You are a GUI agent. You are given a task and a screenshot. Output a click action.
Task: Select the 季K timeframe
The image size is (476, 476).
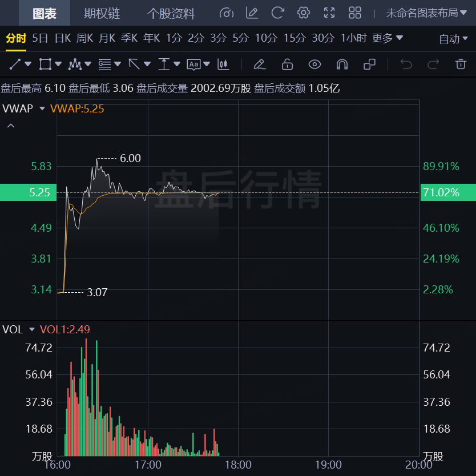coord(130,38)
